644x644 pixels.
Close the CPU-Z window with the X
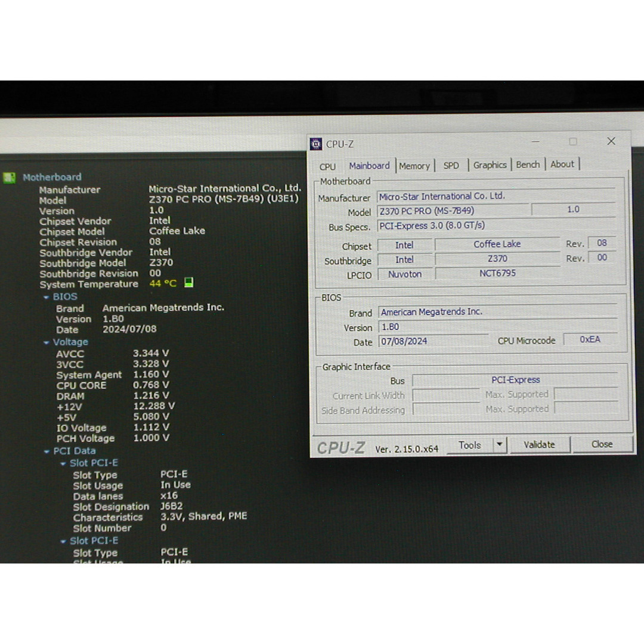(x=611, y=141)
